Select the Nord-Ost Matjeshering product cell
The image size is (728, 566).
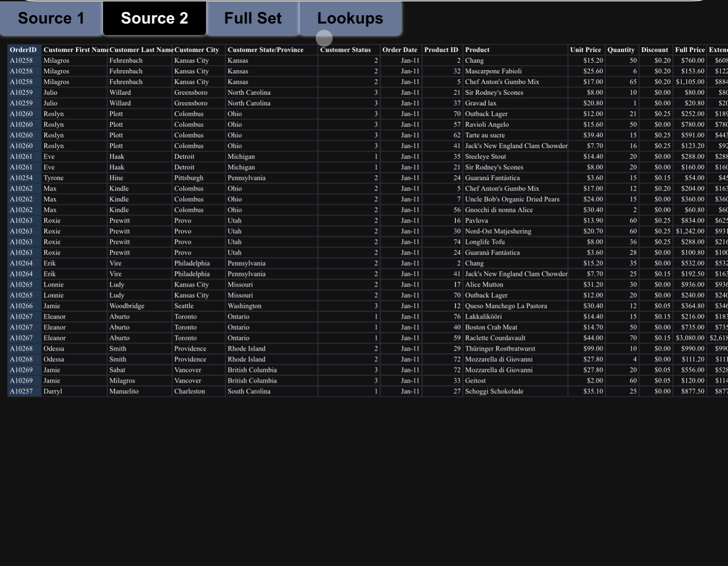515,231
